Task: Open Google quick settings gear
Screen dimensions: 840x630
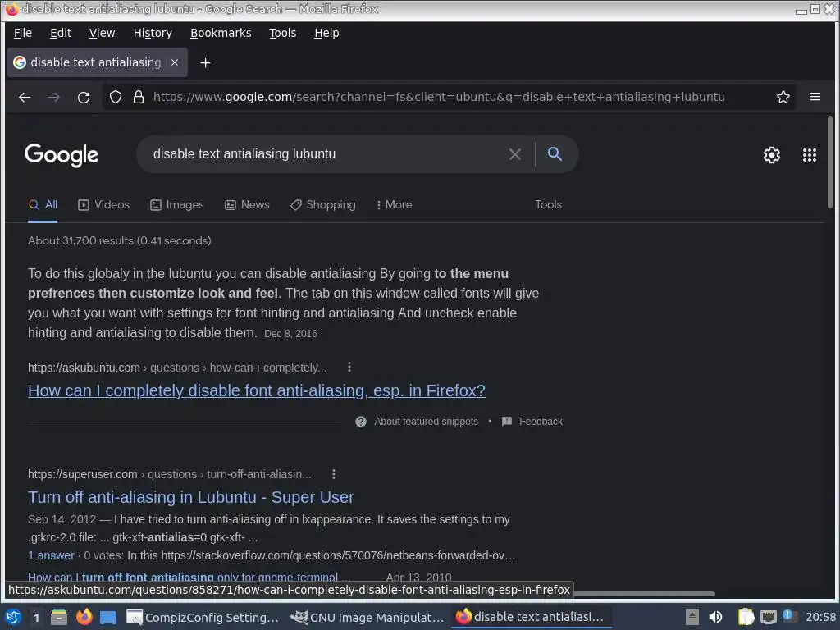Action: 771,155
